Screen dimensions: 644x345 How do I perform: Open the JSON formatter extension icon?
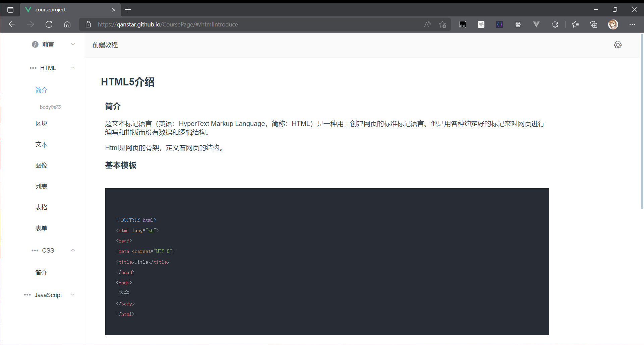coord(499,24)
